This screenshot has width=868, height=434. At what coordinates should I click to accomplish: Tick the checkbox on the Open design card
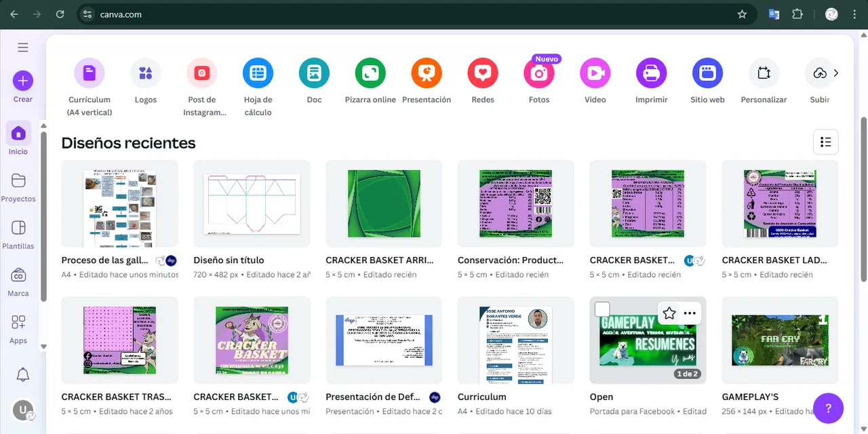602,310
